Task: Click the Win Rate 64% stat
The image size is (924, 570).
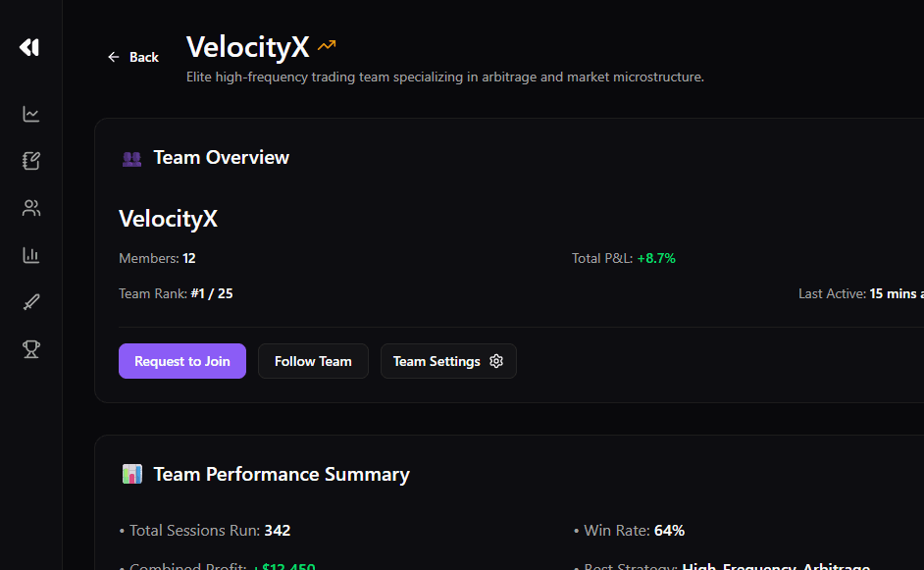Action: click(669, 531)
